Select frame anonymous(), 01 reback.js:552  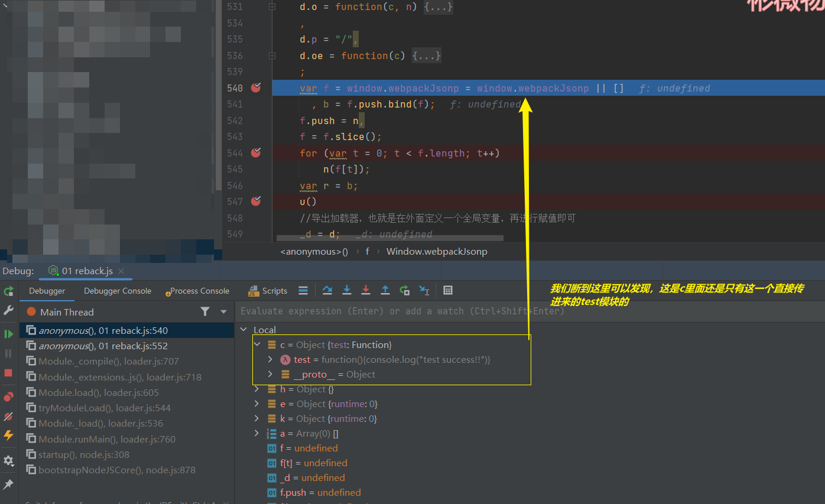(x=127, y=346)
